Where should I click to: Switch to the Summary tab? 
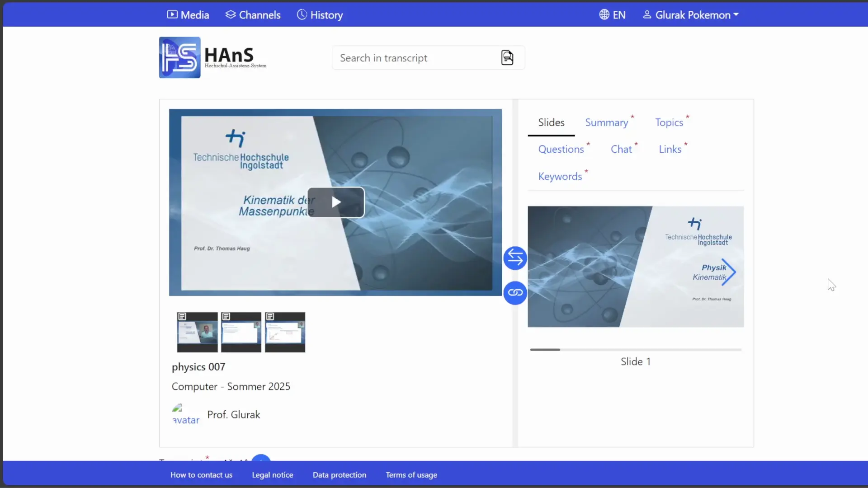coord(606,122)
